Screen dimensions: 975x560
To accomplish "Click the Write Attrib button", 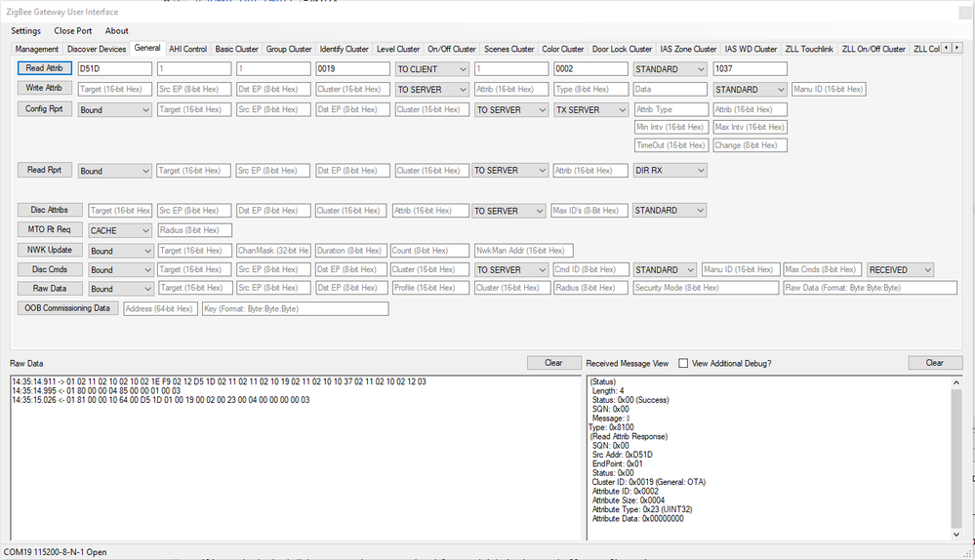I will point(44,88).
